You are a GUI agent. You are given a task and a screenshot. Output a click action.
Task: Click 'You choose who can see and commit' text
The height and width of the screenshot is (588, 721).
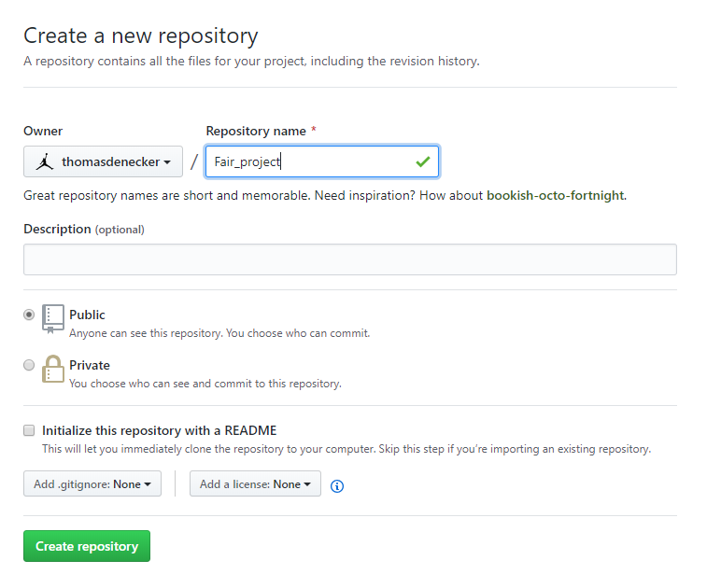[205, 384]
